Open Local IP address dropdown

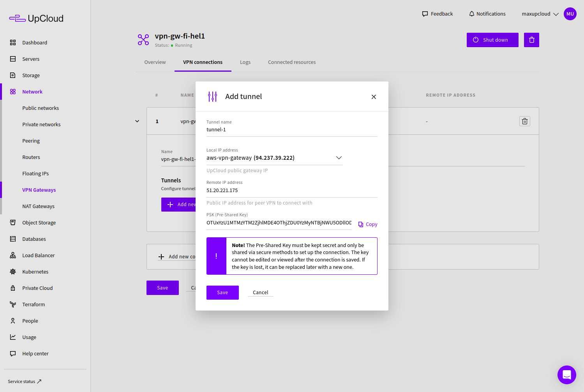tap(275, 158)
